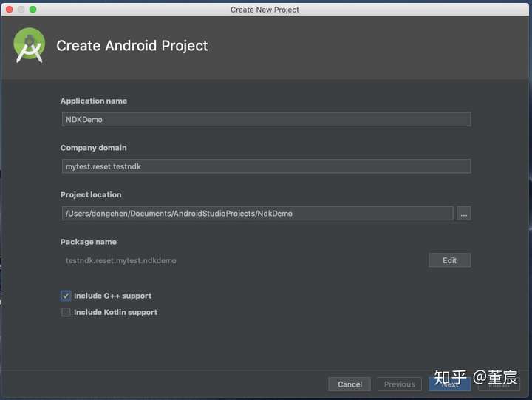Click the Cancel button
The height and width of the screenshot is (400, 532).
tap(349, 384)
